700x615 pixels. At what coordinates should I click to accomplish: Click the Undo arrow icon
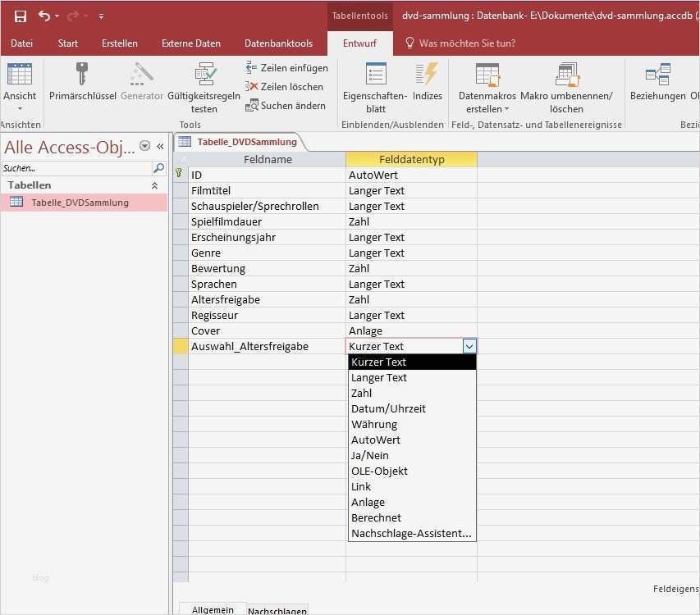pos(43,16)
